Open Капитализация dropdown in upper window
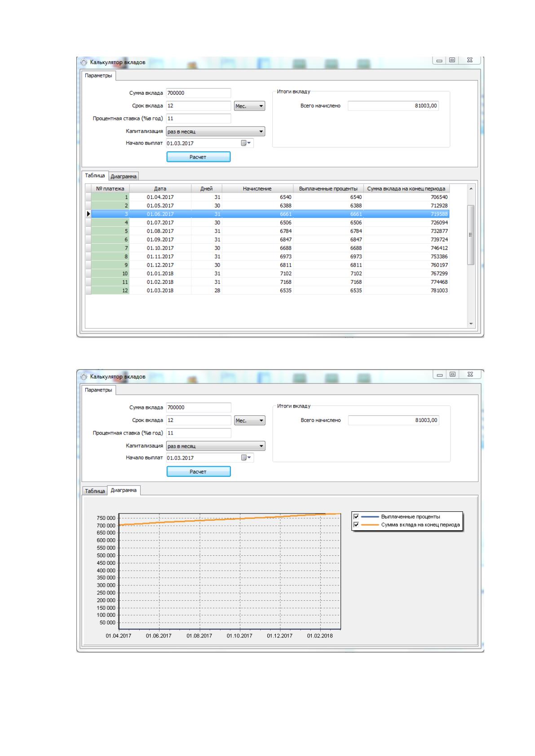This screenshot has height=756, width=535. coord(216,132)
